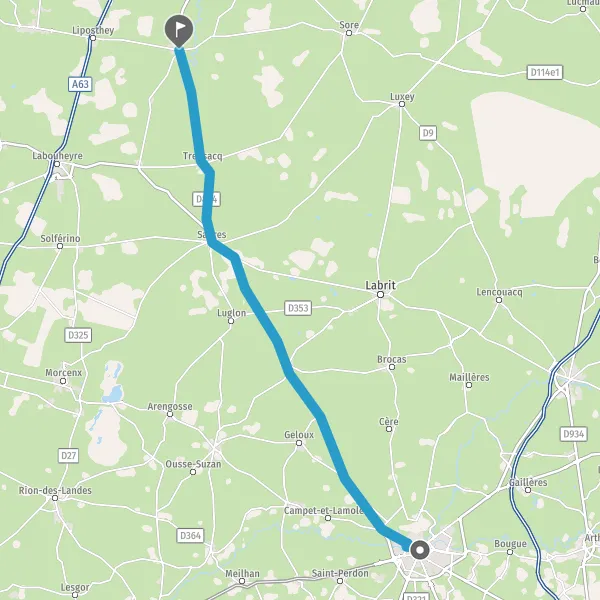
Task: Select the D364 road badge
Action: 190,535
